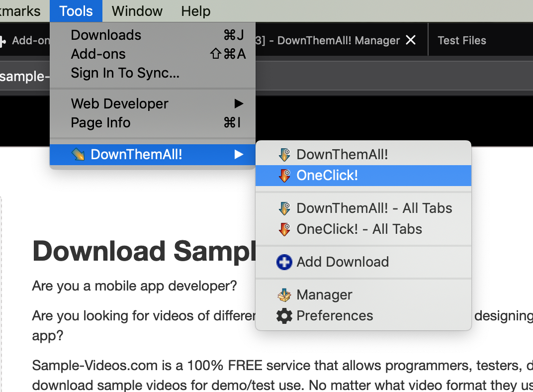Screen dimensions: 533x392
Task: Select Add Download menu entry
Action: (363, 262)
